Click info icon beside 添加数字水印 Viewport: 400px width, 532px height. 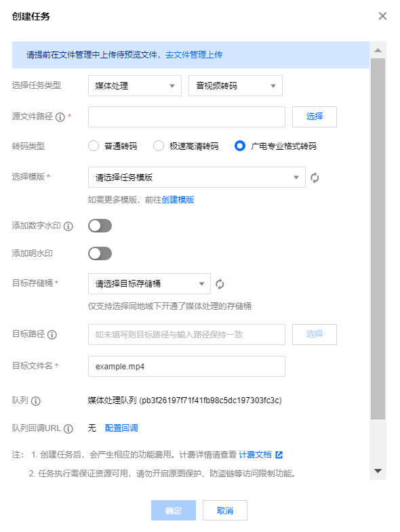[x=68, y=226]
